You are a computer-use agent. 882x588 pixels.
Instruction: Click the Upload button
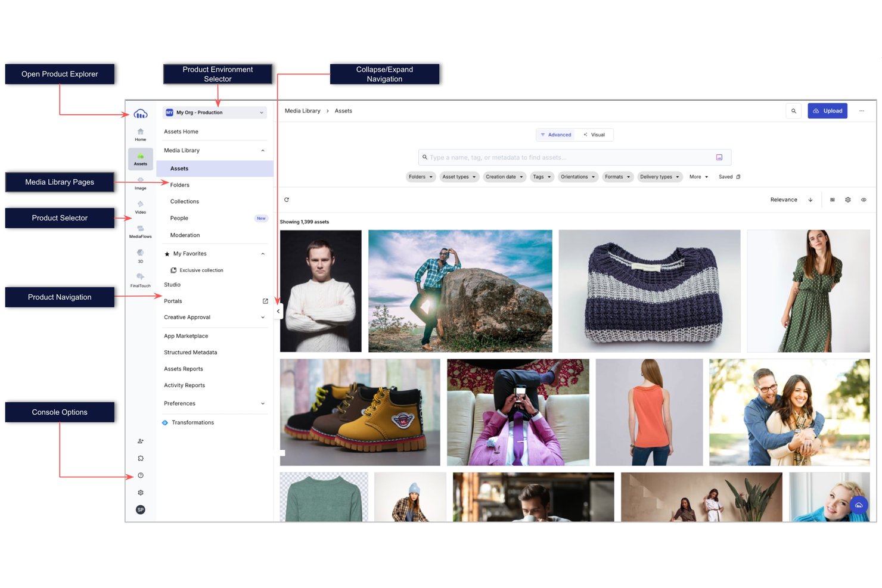coord(828,111)
